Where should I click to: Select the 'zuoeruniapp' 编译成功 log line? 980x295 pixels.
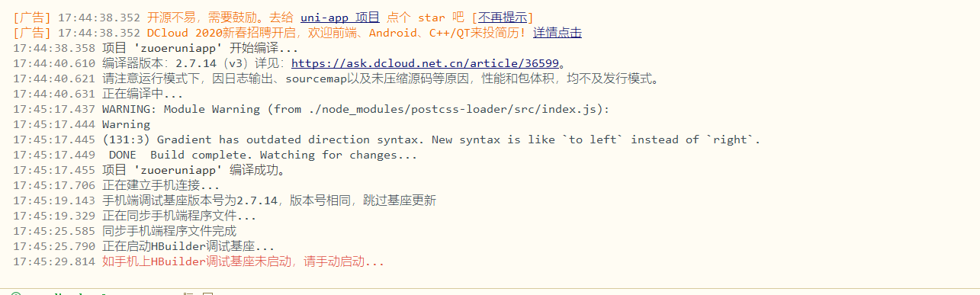click(149, 170)
